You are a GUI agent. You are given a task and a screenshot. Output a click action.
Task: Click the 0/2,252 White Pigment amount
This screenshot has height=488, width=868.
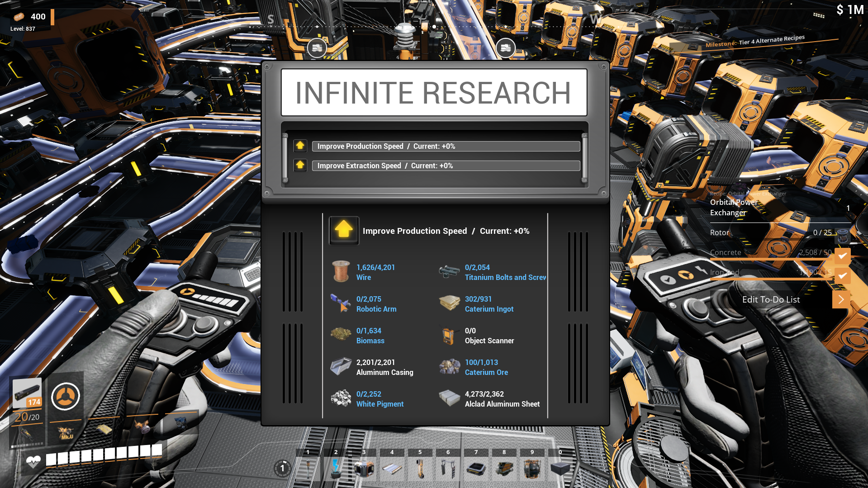(369, 394)
